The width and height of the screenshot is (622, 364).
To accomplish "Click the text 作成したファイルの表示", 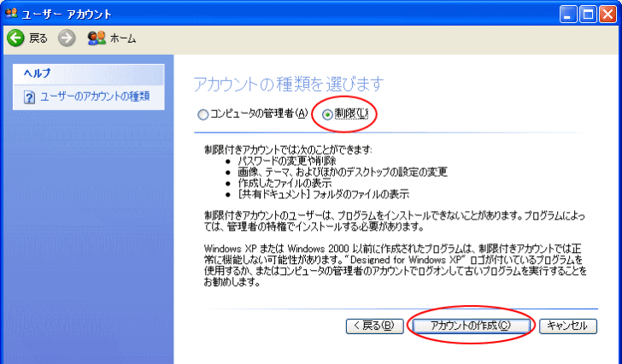I will (285, 183).
